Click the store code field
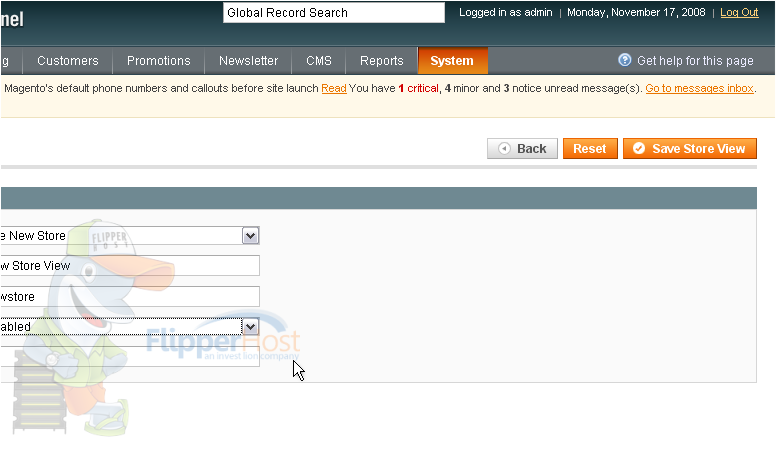The image size is (776, 450). coord(130,297)
